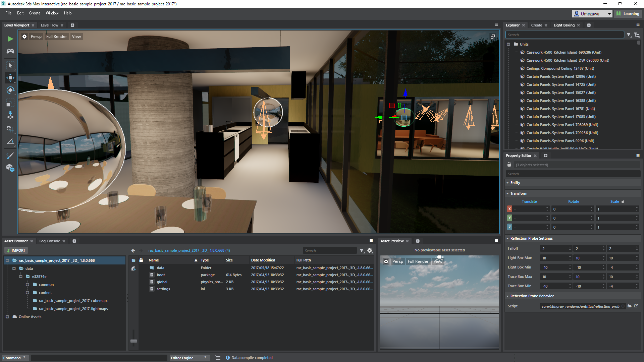Click the Asset Browser search filter icon
Image resolution: width=644 pixels, height=362 pixels.
tap(362, 250)
